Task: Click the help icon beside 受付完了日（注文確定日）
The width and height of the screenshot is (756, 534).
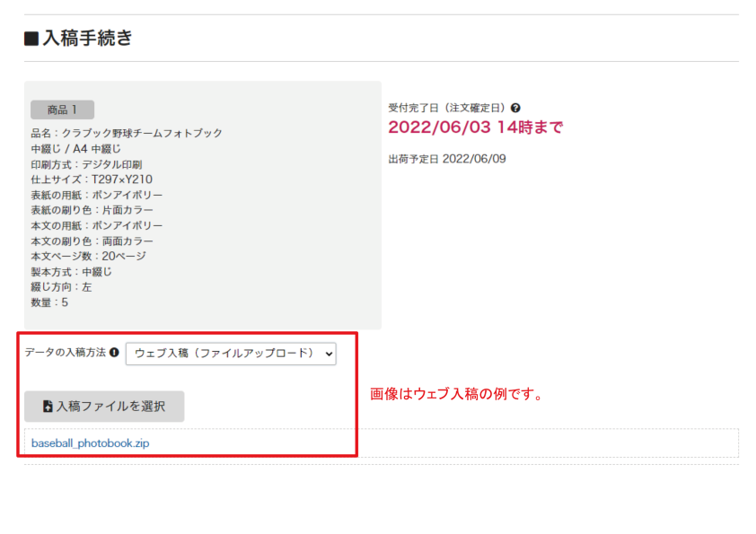Action: click(x=515, y=108)
